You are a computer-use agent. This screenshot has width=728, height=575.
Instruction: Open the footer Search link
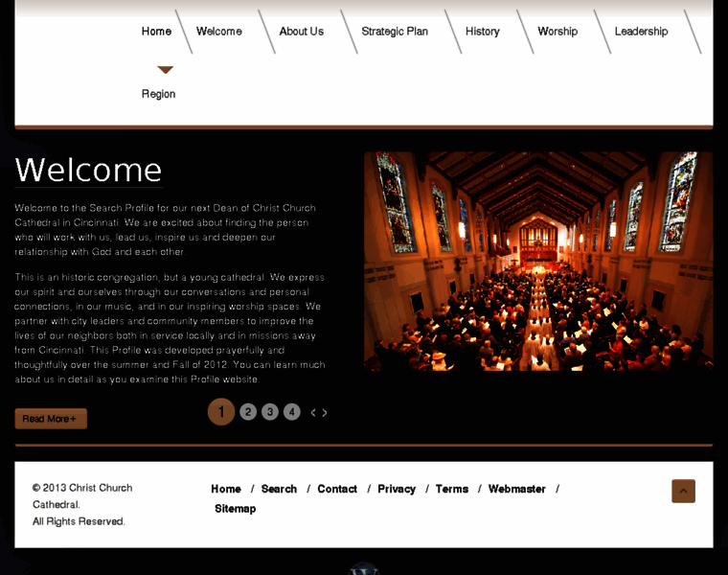(x=279, y=489)
